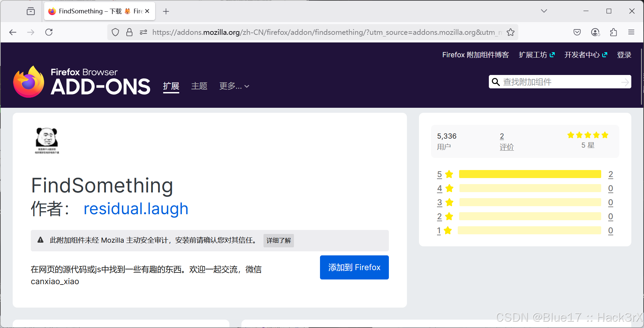
Task: Open the Save to Pocket icon
Action: [x=577, y=32]
